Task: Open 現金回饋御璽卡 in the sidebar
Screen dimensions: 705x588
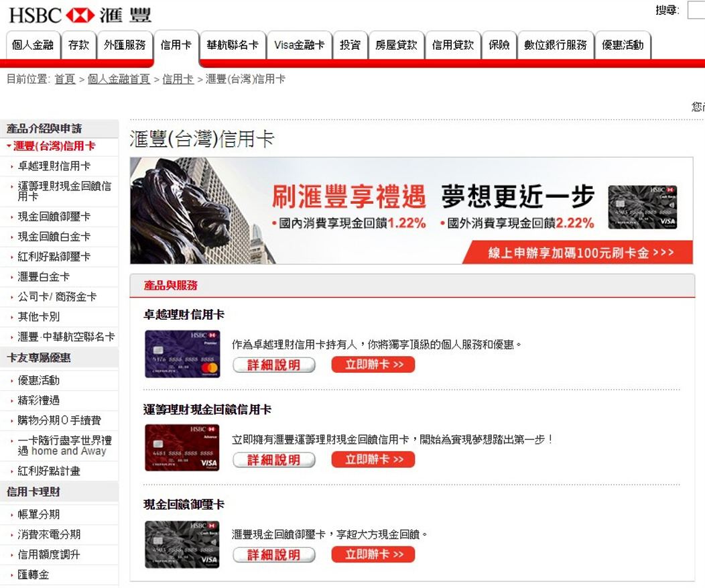Action: click(x=54, y=217)
